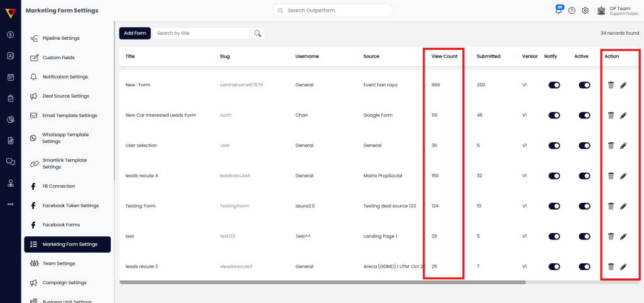Click the settings gear in top bar
644x303 pixels.
click(x=585, y=11)
